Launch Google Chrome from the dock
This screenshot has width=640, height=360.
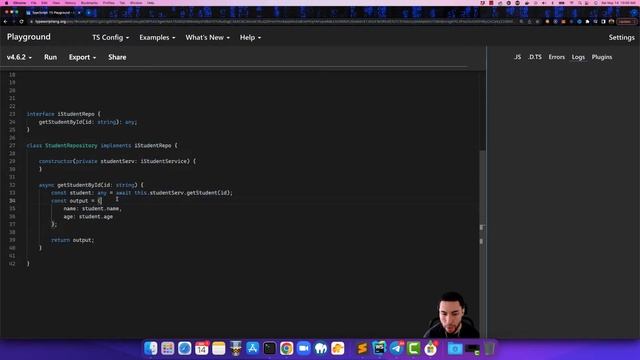click(x=287, y=348)
